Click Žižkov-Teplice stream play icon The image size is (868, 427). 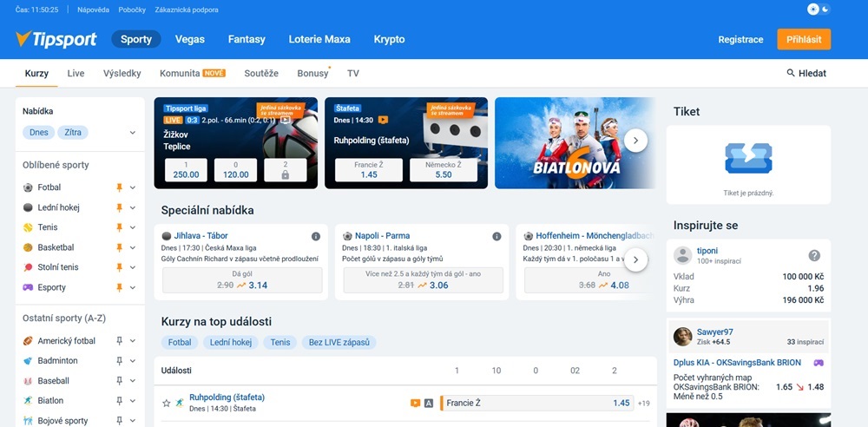click(x=285, y=120)
